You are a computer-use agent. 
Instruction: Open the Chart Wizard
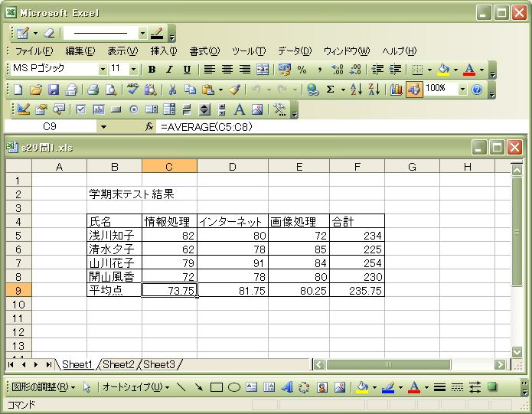point(396,90)
